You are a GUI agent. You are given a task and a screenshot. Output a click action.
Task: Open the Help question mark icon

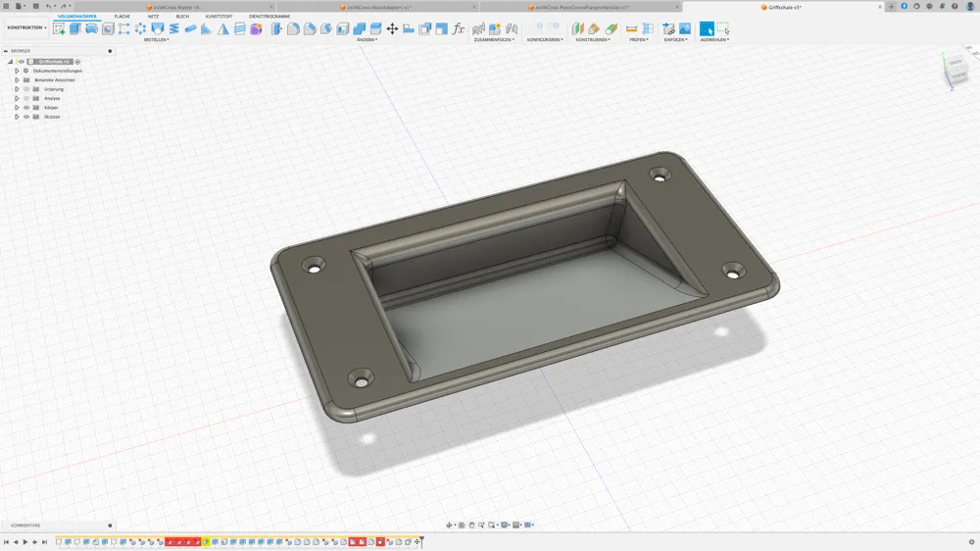coord(955,6)
